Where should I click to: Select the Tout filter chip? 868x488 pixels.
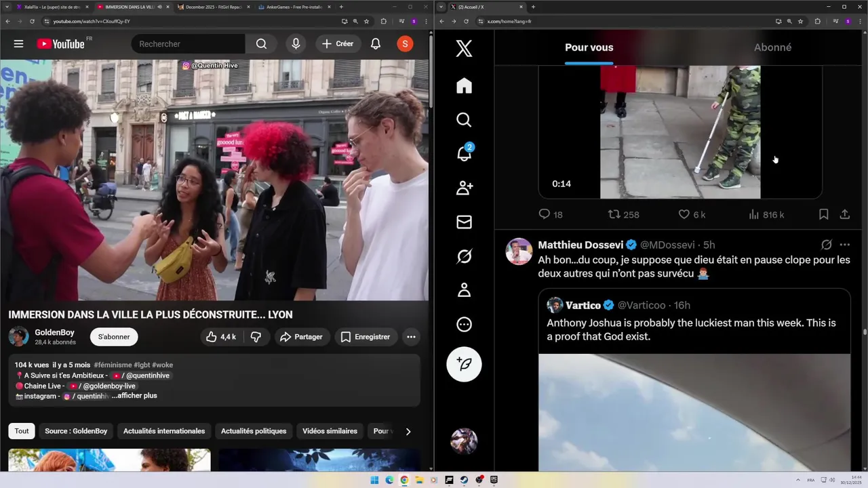click(x=22, y=431)
